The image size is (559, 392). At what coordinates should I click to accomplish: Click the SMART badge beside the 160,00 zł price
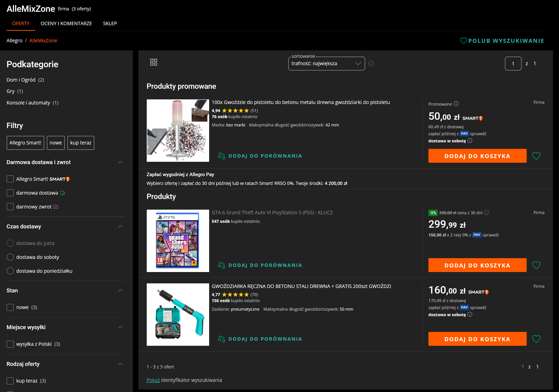click(x=478, y=292)
